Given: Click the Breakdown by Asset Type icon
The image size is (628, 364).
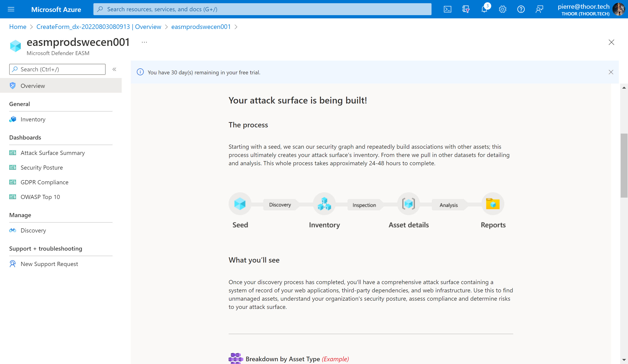Looking at the screenshot, I should pyautogui.click(x=235, y=358).
